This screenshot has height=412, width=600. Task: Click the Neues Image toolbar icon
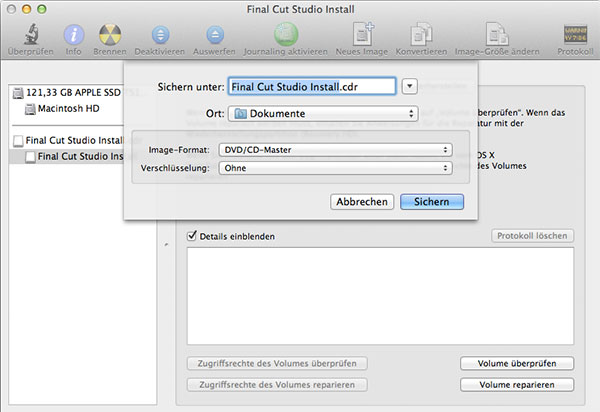(363, 34)
